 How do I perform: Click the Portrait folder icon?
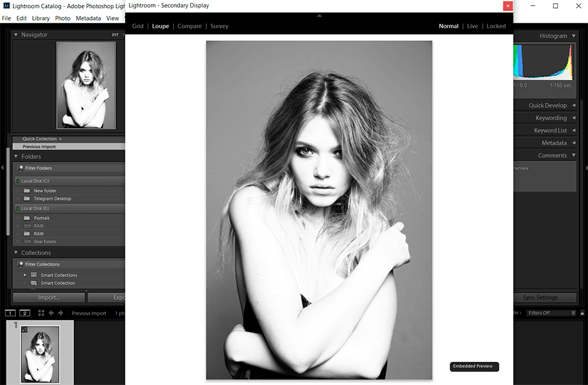[26, 218]
